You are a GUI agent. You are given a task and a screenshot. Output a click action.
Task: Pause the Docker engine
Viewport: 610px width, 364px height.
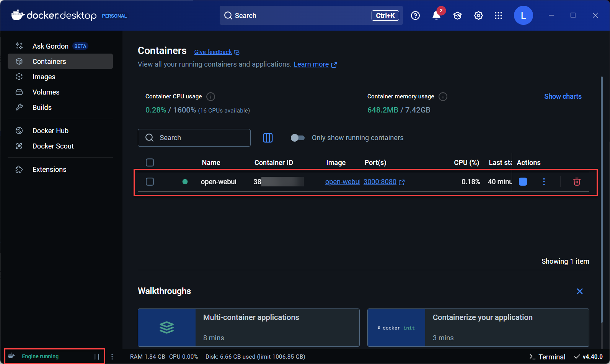click(97, 356)
